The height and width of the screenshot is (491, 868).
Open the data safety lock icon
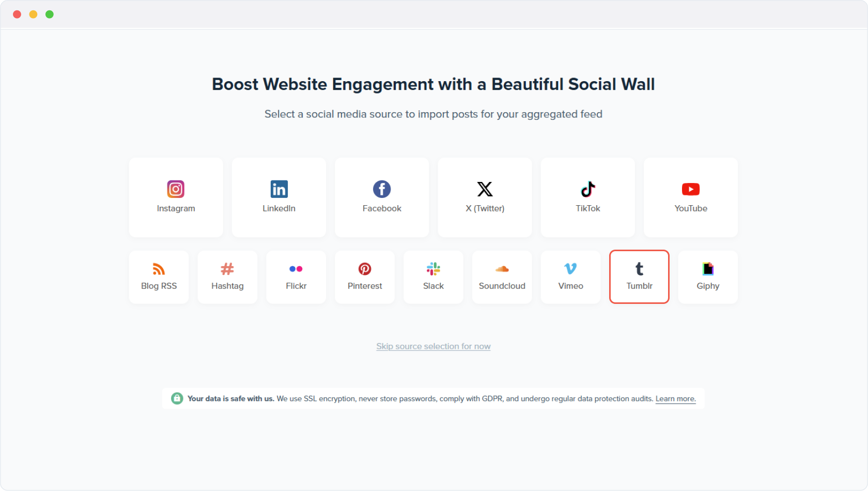tap(177, 398)
